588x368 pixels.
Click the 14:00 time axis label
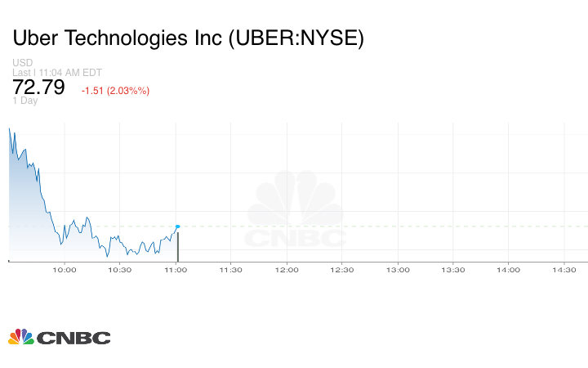[509, 270]
